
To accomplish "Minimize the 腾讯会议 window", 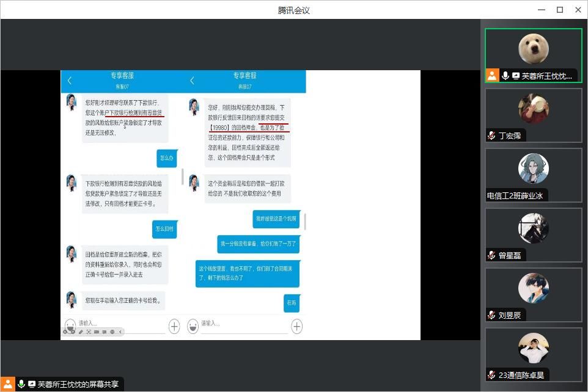I will coord(542,10).
